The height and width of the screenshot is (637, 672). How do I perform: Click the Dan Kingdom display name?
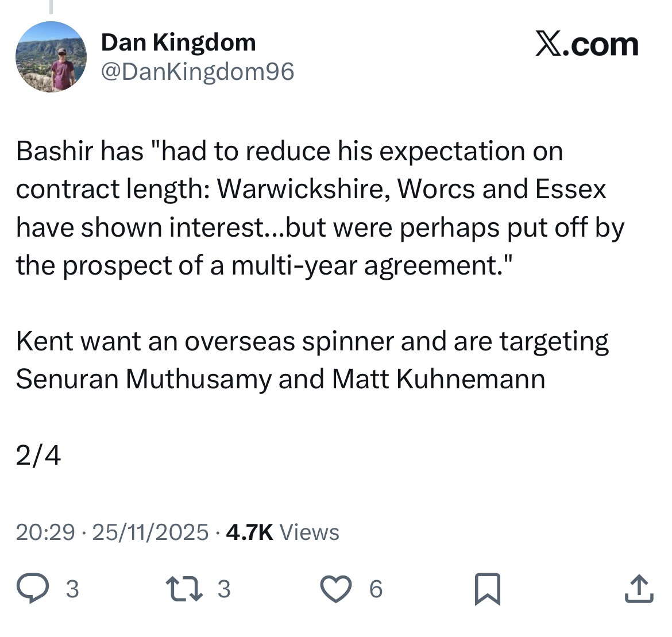coord(178,43)
